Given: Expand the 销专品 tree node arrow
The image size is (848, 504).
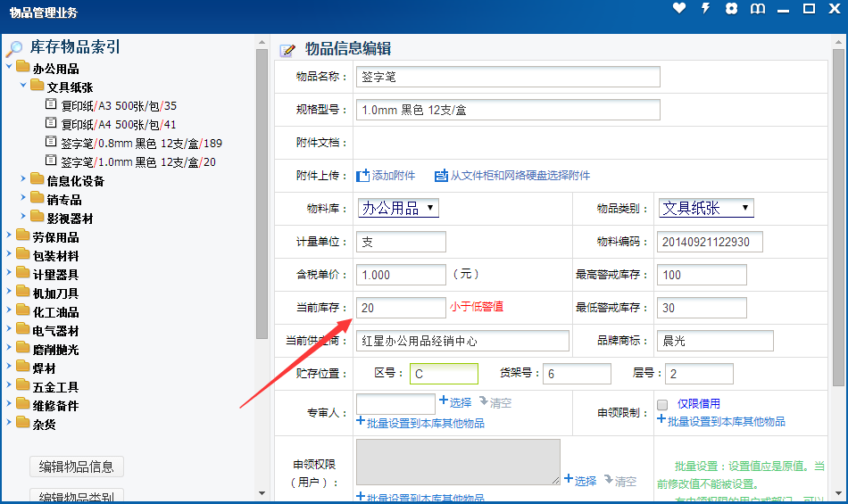Looking at the screenshot, I should pos(23,197).
